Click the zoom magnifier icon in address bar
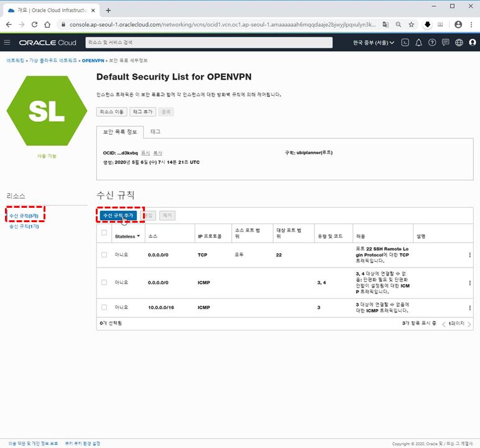 (x=399, y=24)
